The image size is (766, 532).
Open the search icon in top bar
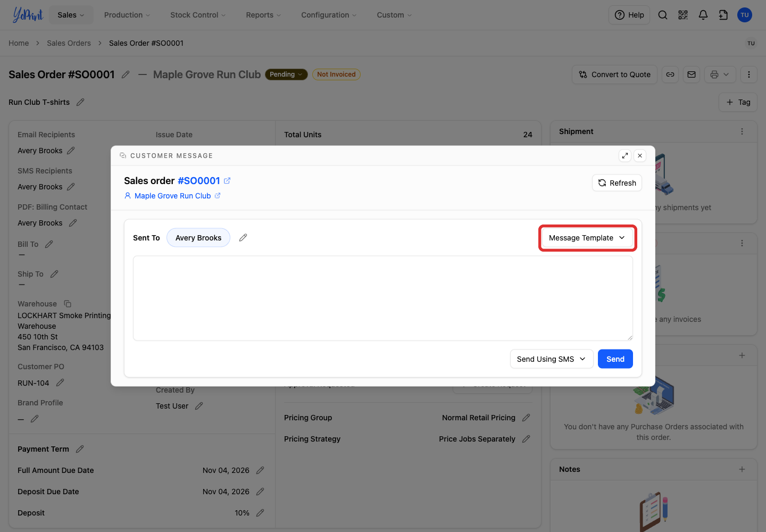click(663, 15)
